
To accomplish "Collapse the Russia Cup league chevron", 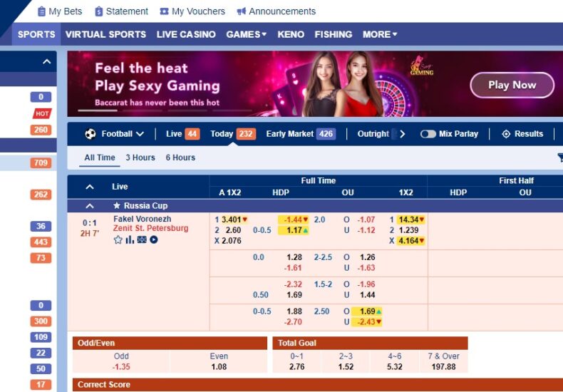I will 90,206.
